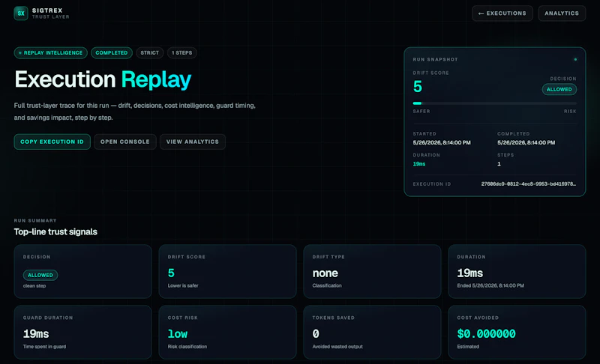
Task: View analytics for this run
Action: [193, 142]
